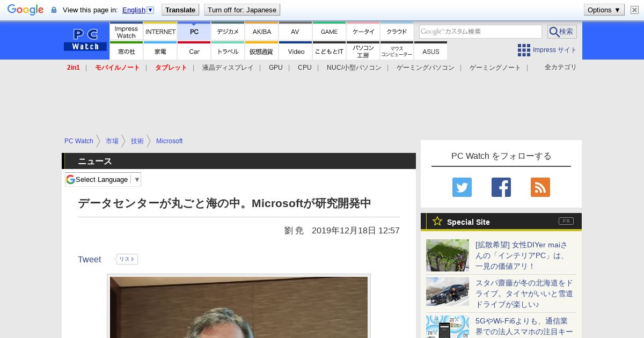Open the 女性DIYer mai article link

click(522, 255)
